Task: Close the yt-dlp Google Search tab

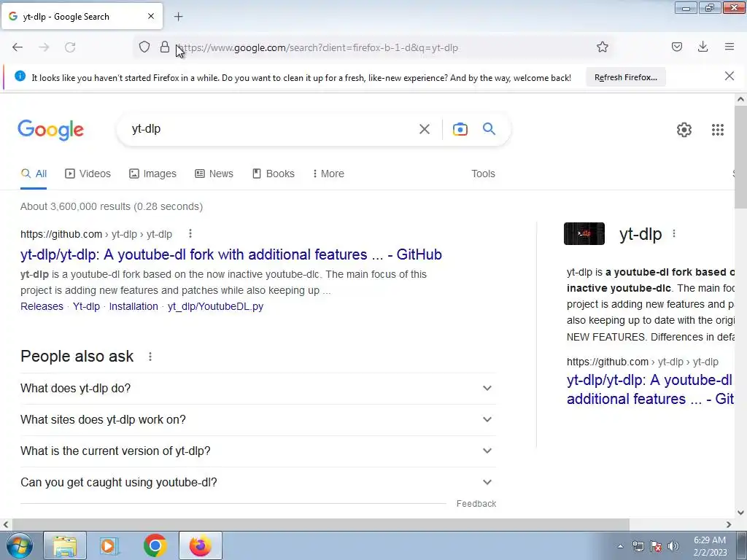Action: (151, 16)
